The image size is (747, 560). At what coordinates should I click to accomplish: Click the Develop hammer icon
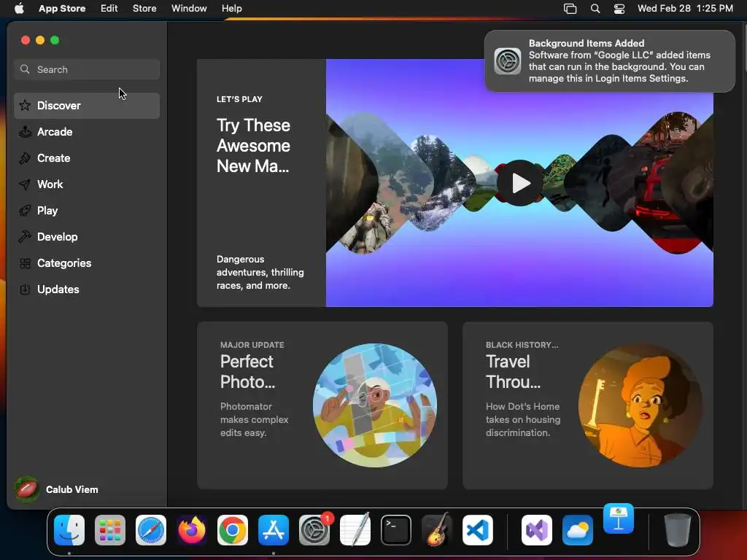point(25,237)
